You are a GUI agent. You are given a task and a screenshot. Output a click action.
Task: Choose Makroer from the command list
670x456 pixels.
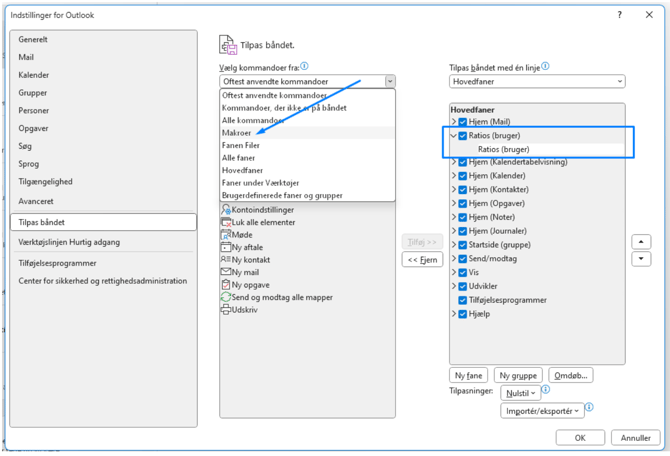click(x=237, y=133)
